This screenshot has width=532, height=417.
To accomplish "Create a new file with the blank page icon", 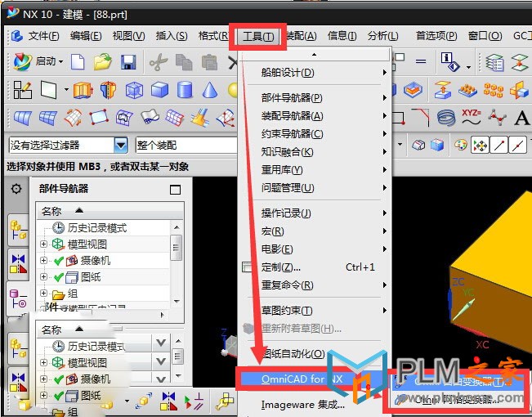I will (78, 62).
